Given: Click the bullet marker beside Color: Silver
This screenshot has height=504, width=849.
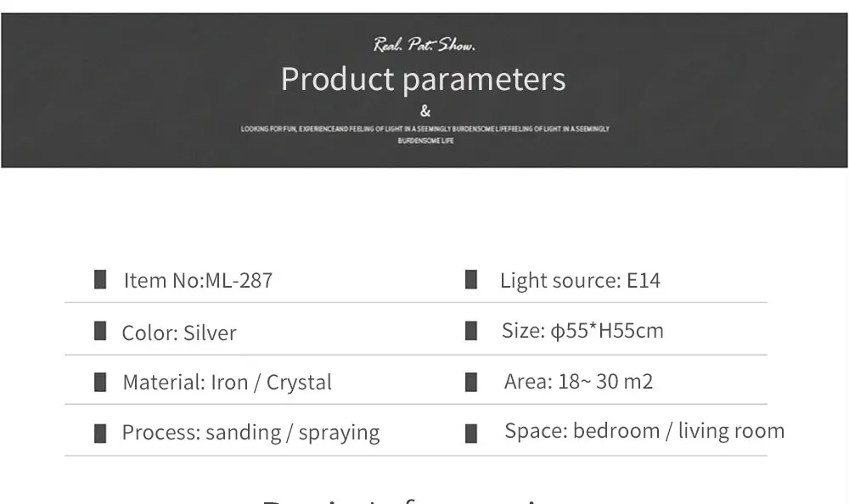Looking at the screenshot, I should (x=100, y=331).
